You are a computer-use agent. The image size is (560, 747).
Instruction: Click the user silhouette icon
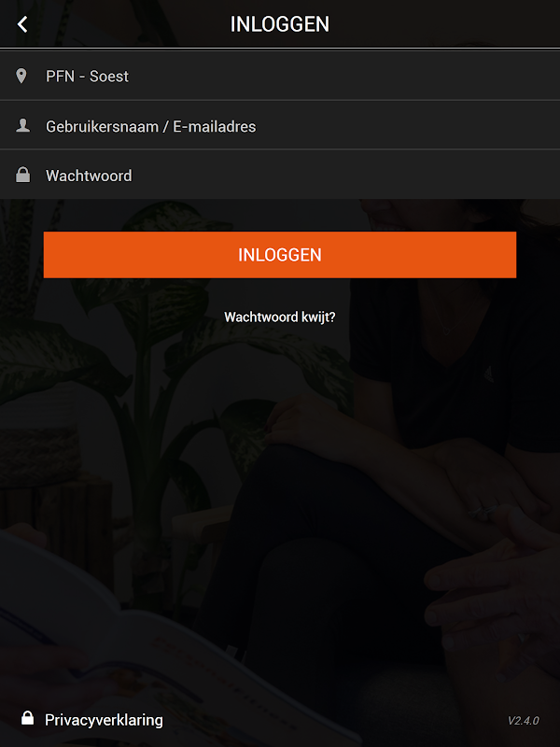click(x=22, y=125)
